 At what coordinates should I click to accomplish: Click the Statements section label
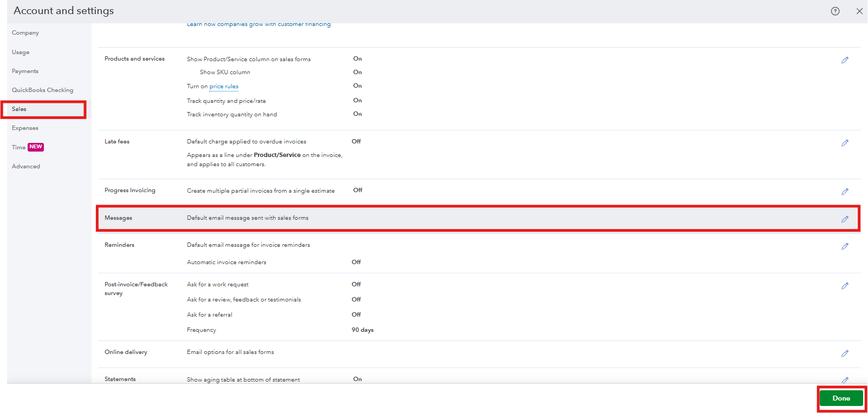pyautogui.click(x=120, y=379)
